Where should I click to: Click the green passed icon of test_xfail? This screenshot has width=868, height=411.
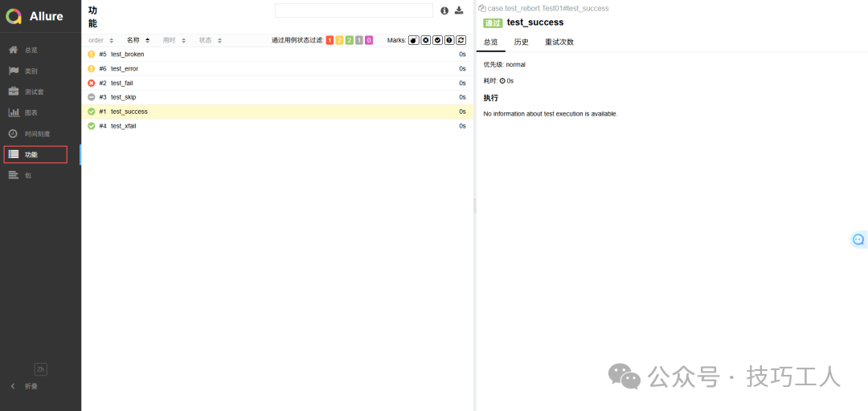pos(92,126)
